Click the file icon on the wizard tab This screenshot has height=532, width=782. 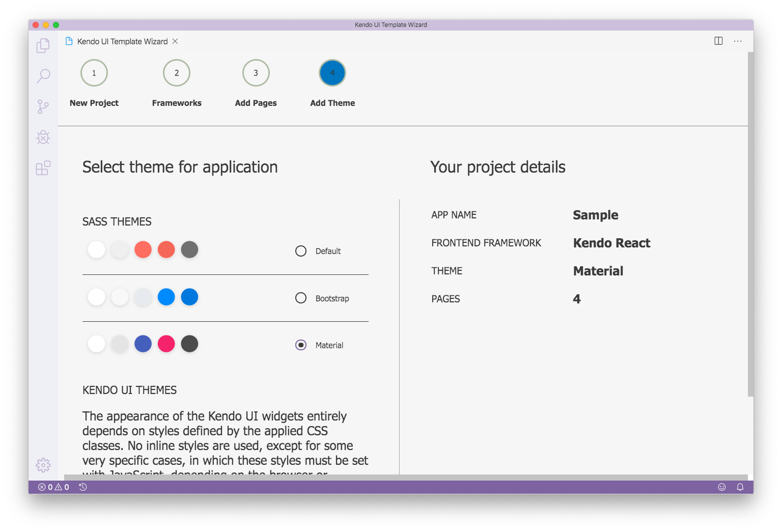69,41
